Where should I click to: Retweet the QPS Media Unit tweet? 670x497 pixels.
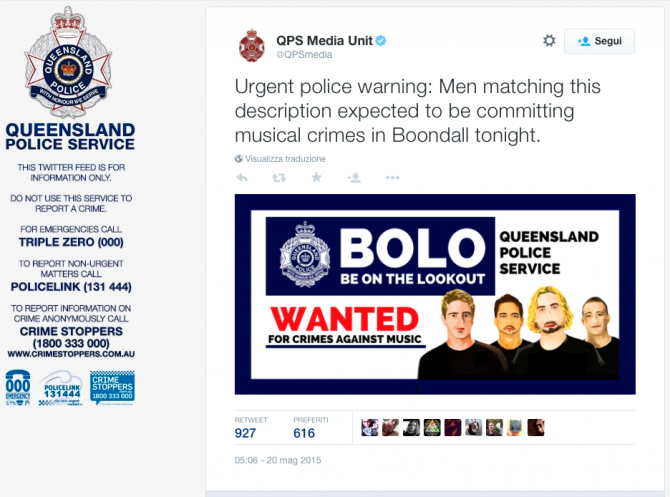pyautogui.click(x=279, y=177)
